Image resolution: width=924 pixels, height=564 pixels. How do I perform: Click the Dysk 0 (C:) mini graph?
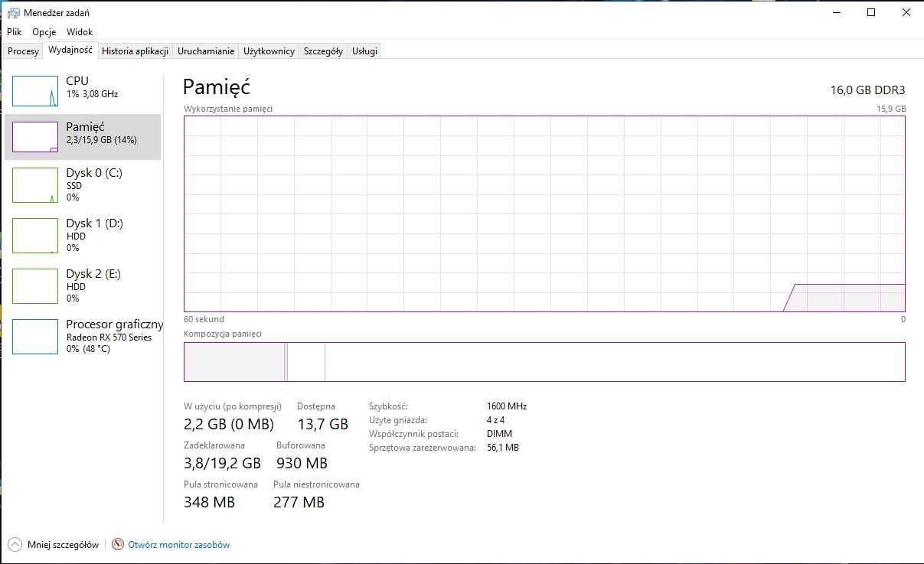point(35,185)
